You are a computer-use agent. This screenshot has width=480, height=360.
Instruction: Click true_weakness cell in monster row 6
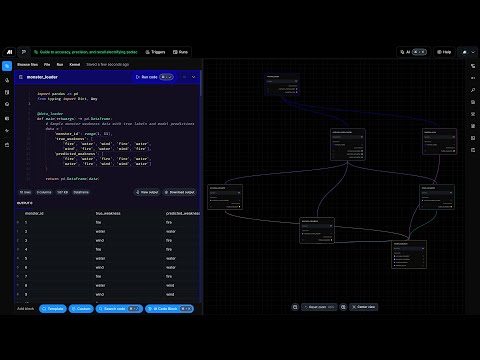100,267
